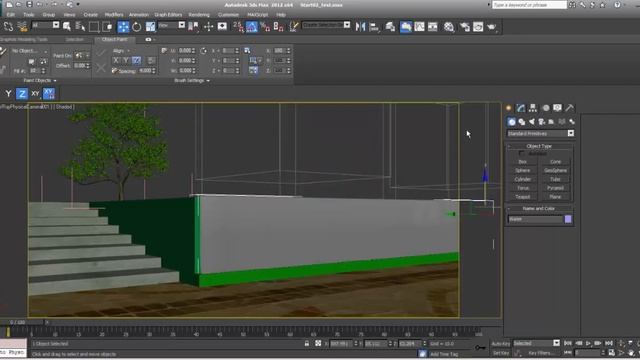Screen dimensions: 640x360
Task: Click the Pyramid primitive button
Action: (555, 188)
